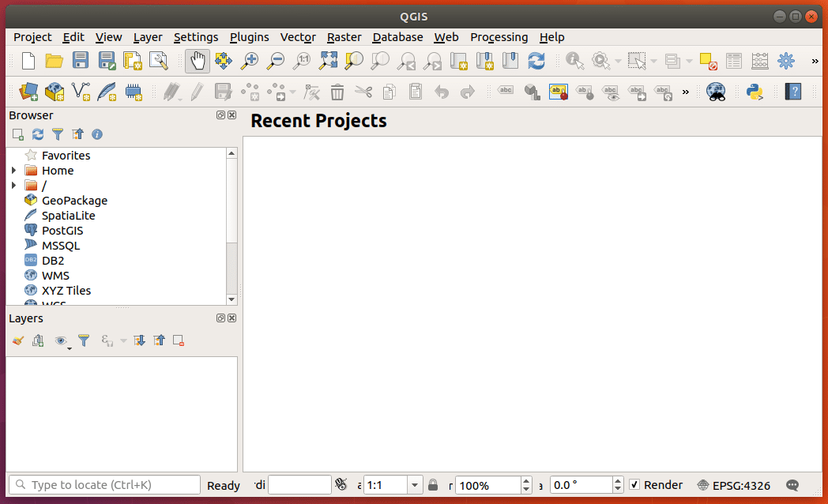
Task: Launch the MetaSearch catalog client
Action: [x=716, y=92]
